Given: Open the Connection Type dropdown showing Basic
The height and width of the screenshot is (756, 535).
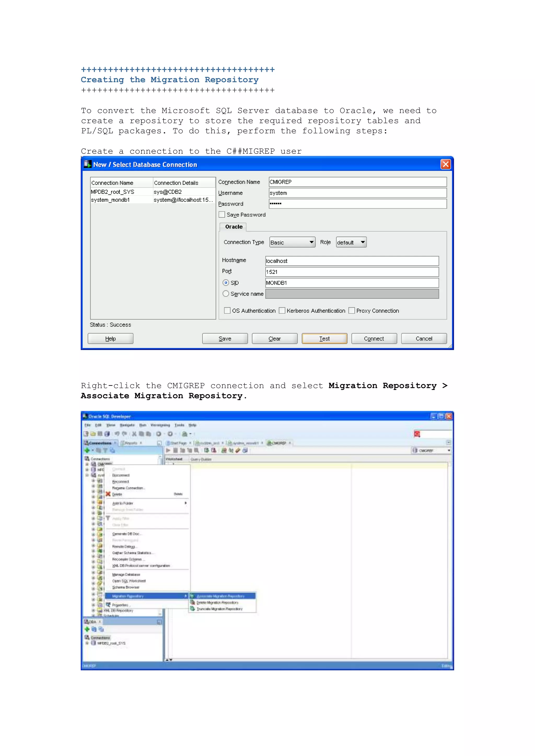Looking at the screenshot, I should [x=292, y=242].
